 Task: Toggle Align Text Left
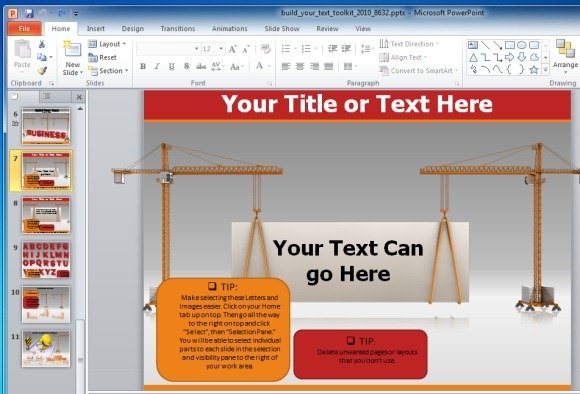pos(286,66)
